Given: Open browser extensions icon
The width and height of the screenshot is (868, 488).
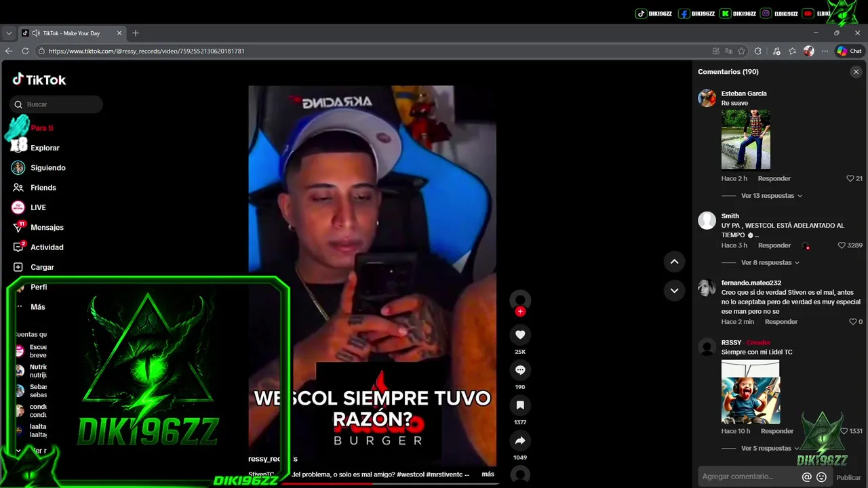Looking at the screenshot, I should click(x=758, y=51).
